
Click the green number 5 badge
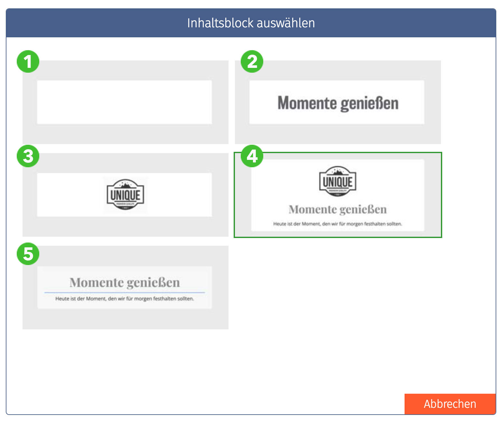point(28,254)
